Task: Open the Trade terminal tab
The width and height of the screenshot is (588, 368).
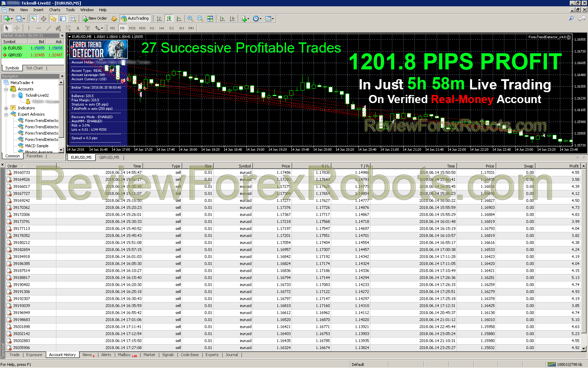Action: coord(14,355)
